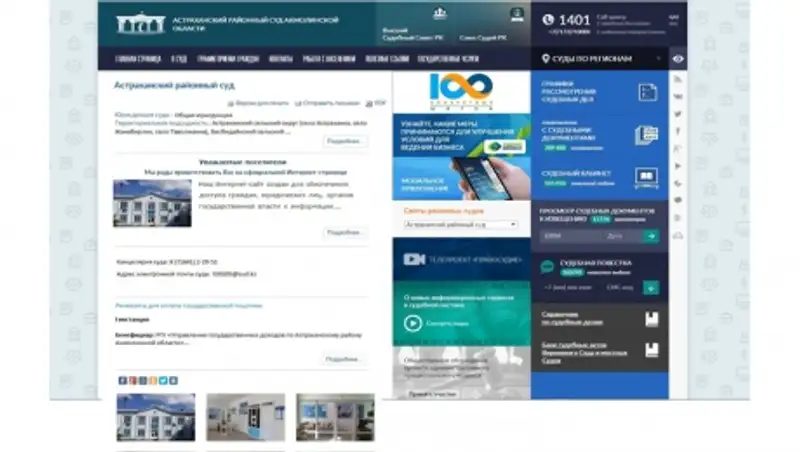The height and width of the screenshot is (452, 800).
Task: Open the citizens reception schedule menu item
Action: coord(228,59)
